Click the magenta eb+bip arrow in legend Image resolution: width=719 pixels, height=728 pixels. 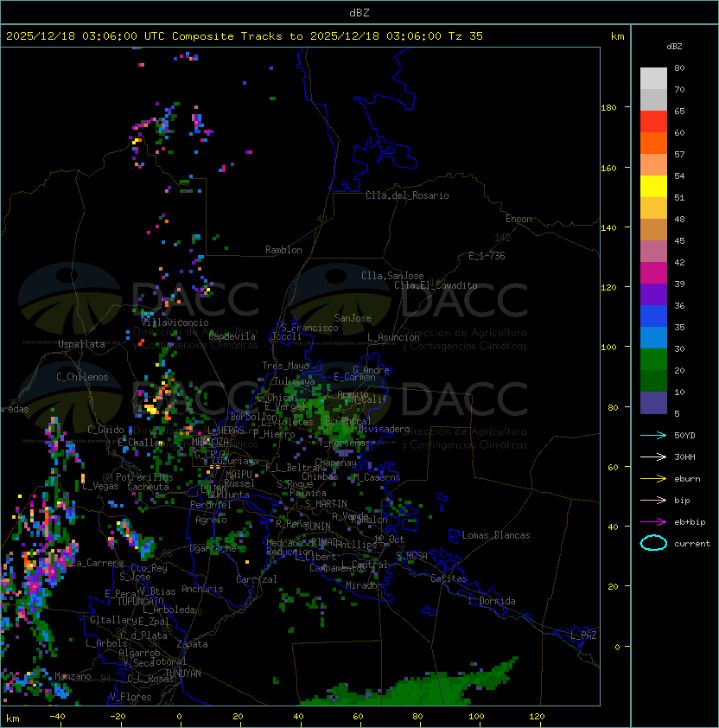[x=653, y=522]
